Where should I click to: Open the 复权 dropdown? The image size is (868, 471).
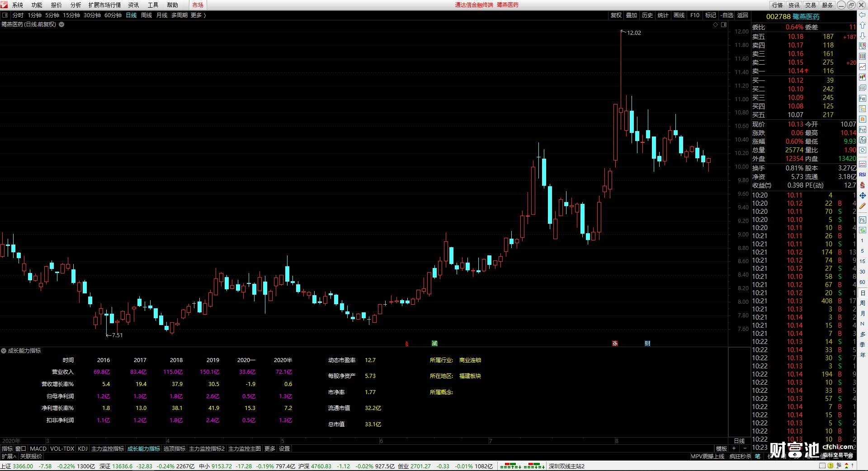616,15
